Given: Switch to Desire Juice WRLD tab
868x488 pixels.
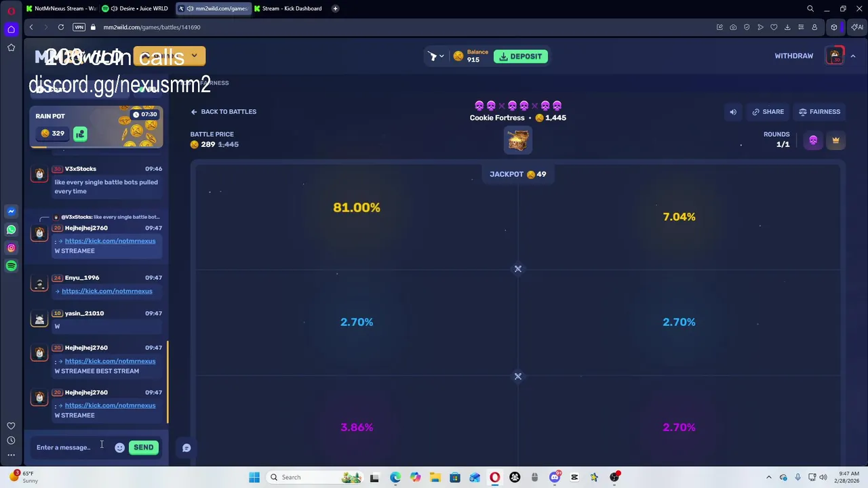Looking at the screenshot, I should tap(136, 9).
